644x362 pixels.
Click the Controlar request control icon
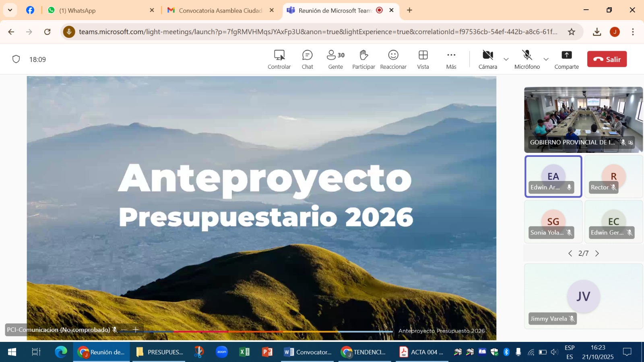pos(279,59)
